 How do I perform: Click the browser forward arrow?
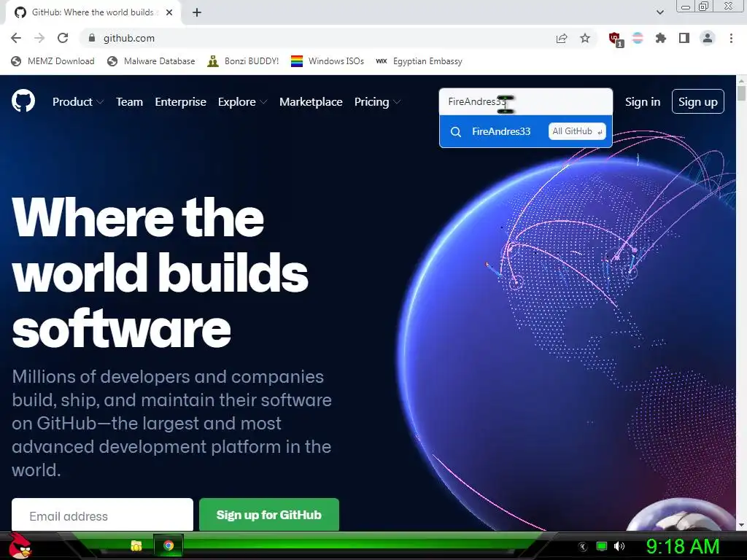pos(39,38)
